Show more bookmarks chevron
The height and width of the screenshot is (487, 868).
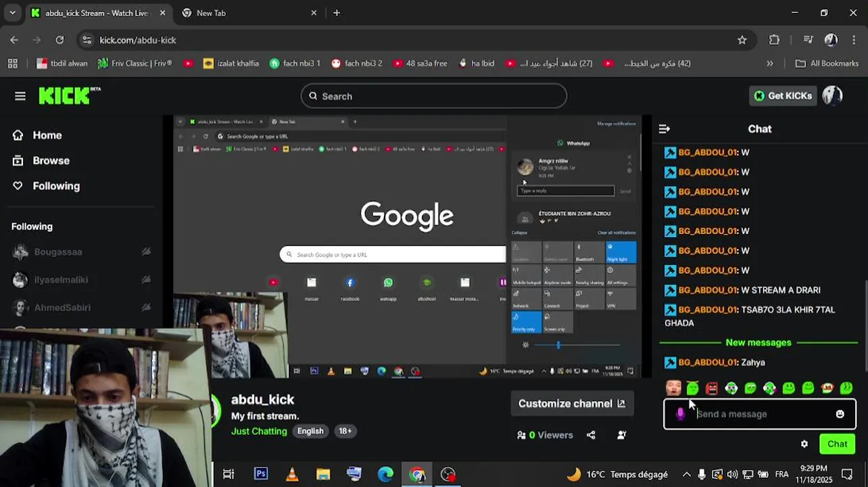pyautogui.click(x=769, y=64)
